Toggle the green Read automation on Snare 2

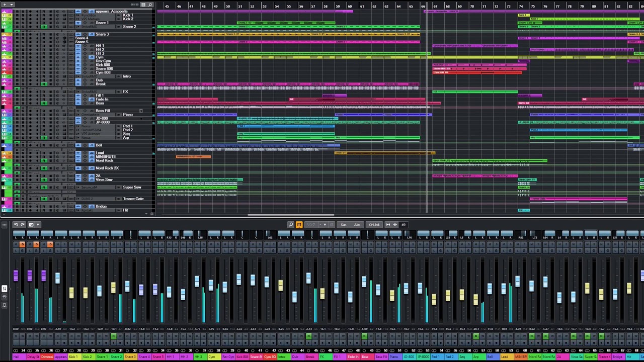click(x=44, y=27)
